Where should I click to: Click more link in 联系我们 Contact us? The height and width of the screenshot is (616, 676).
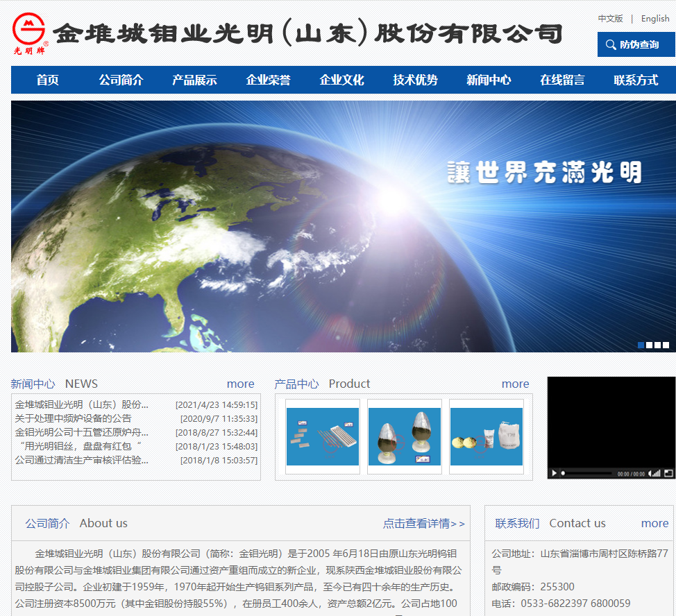(x=654, y=523)
